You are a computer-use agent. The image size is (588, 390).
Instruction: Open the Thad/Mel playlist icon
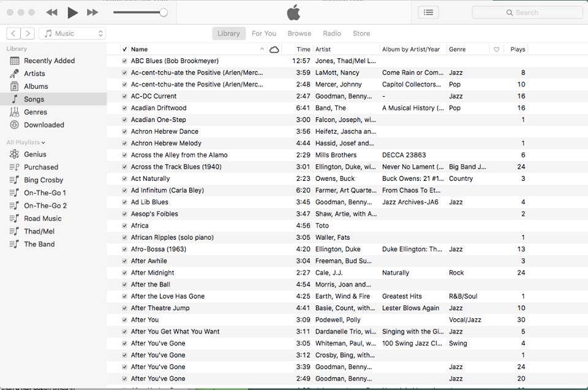coord(14,231)
